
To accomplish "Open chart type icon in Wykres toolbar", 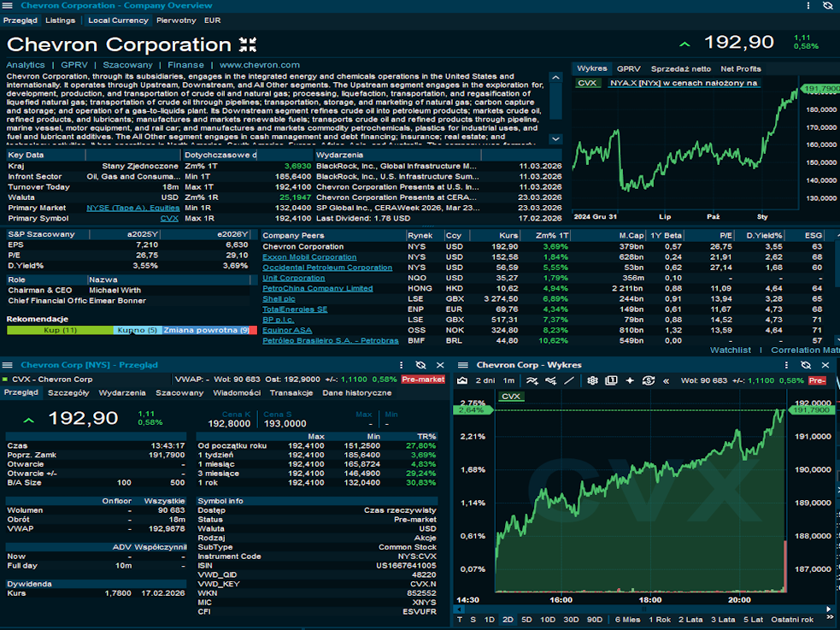I will click(462, 380).
